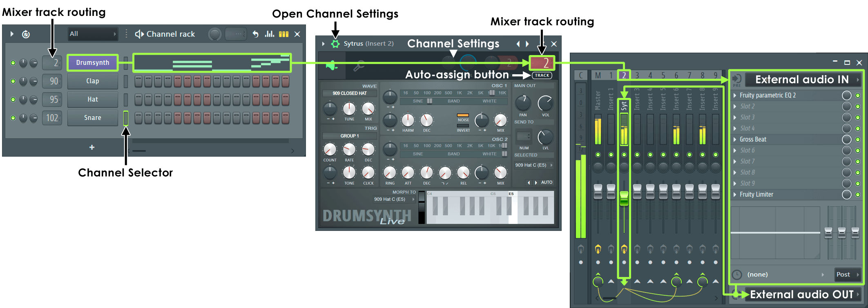This screenshot has height=308, width=868.
Task: Open the 909 CLOSED HAT wave selector
Action: point(350,93)
